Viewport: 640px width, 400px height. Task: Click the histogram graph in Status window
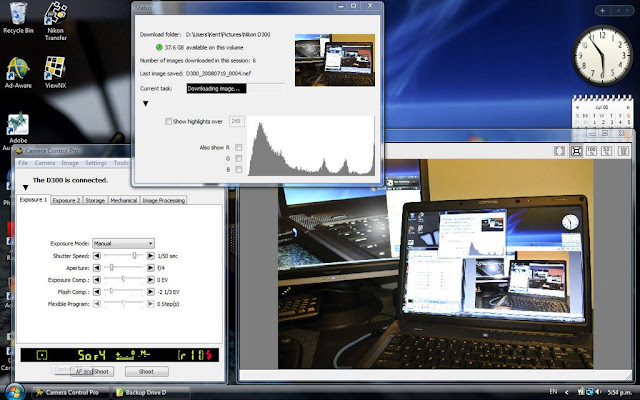[311, 146]
